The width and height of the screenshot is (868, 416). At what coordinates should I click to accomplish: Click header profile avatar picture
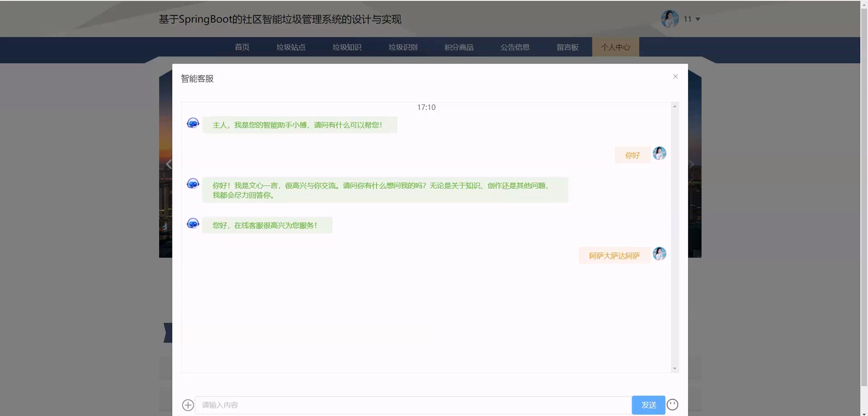[669, 19]
